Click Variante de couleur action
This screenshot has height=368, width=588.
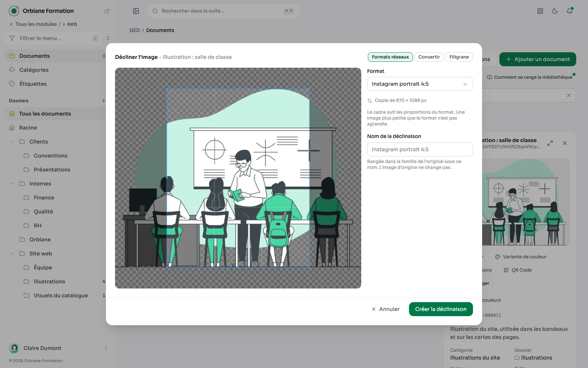(x=520, y=257)
